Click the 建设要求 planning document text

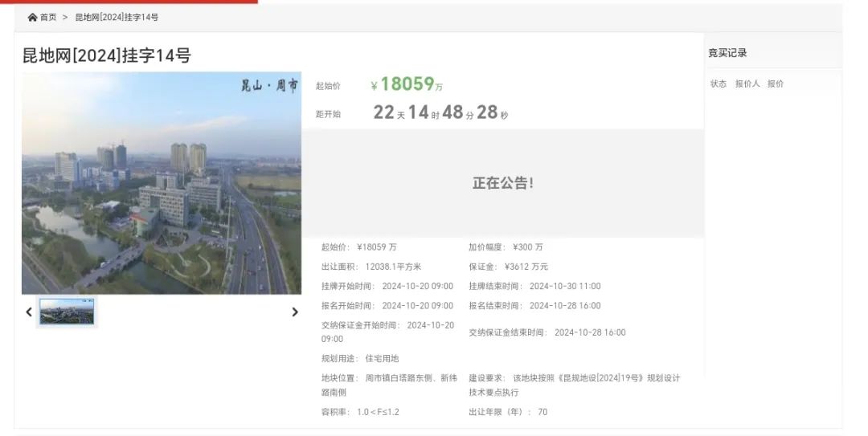(574, 385)
